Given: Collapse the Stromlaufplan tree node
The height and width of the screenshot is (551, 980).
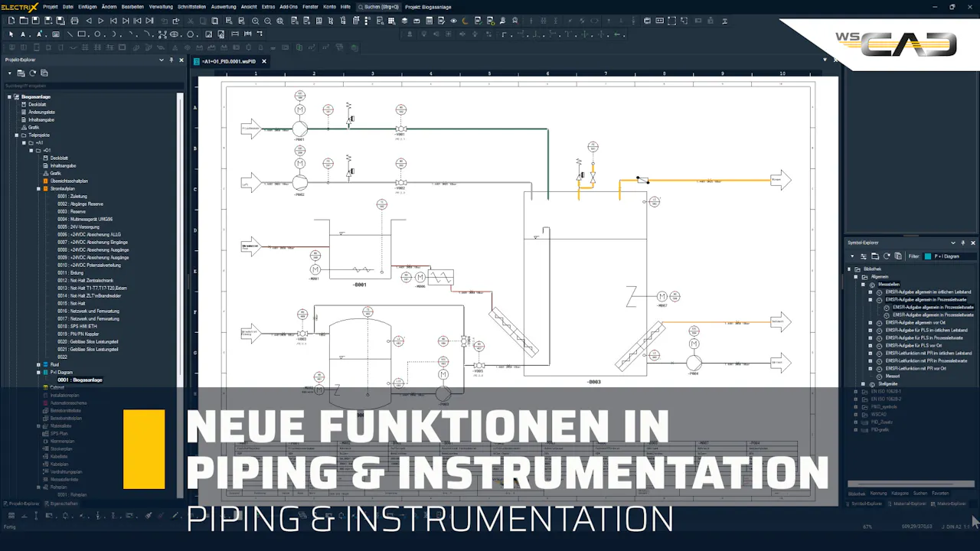Looking at the screenshot, I should 38,188.
